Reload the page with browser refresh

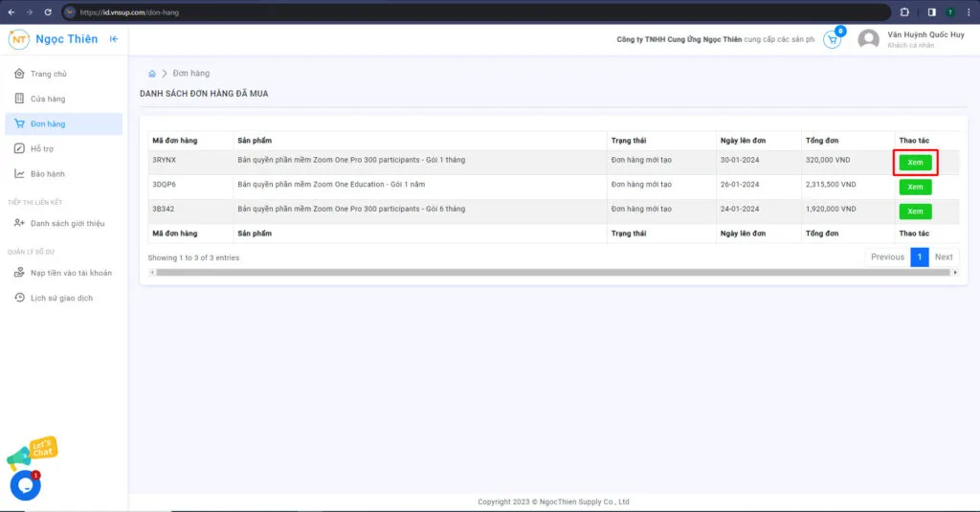point(47,11)
